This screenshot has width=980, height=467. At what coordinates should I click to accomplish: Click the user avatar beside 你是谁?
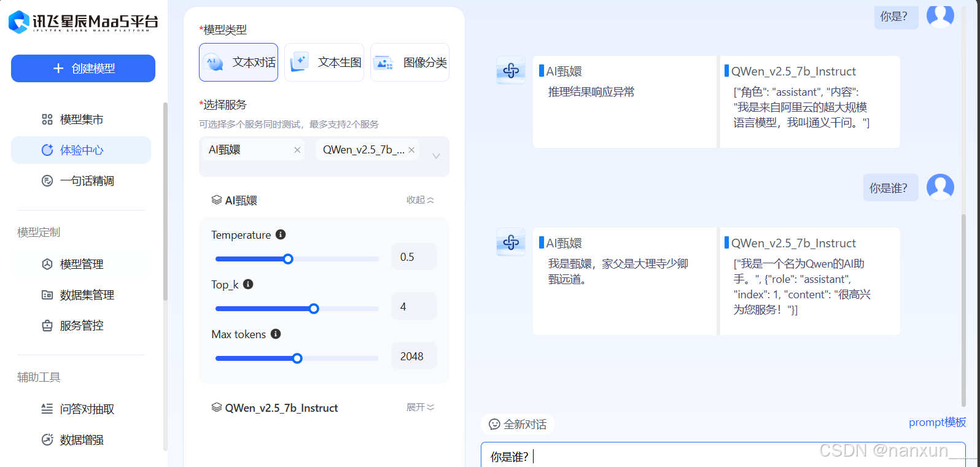pyautogui.click(x=940, y=187)
